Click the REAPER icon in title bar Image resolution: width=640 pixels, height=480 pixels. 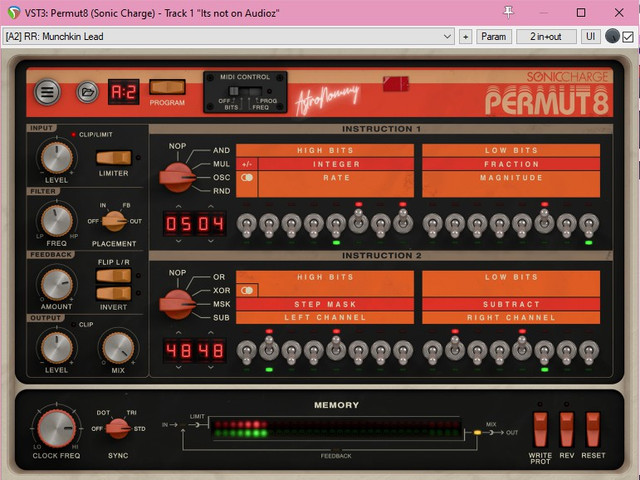(x=14, y=13)
